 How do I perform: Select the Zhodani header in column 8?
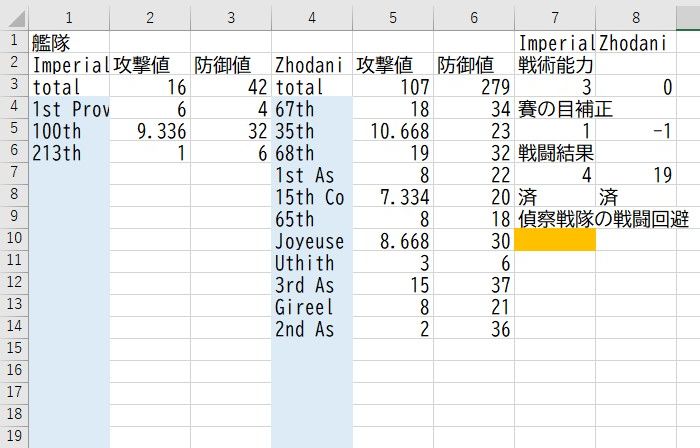pyautogui.click(x=636, y=42)
